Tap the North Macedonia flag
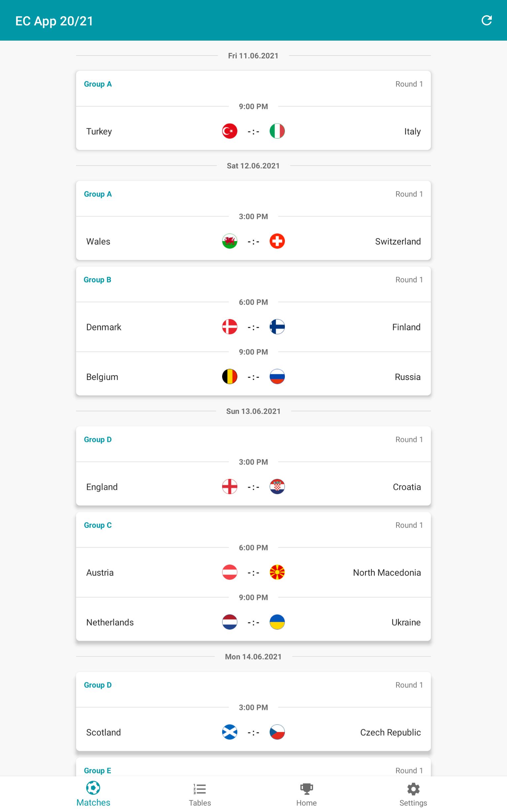The height and width of the screenshot is (812, 507). (277, 572)
